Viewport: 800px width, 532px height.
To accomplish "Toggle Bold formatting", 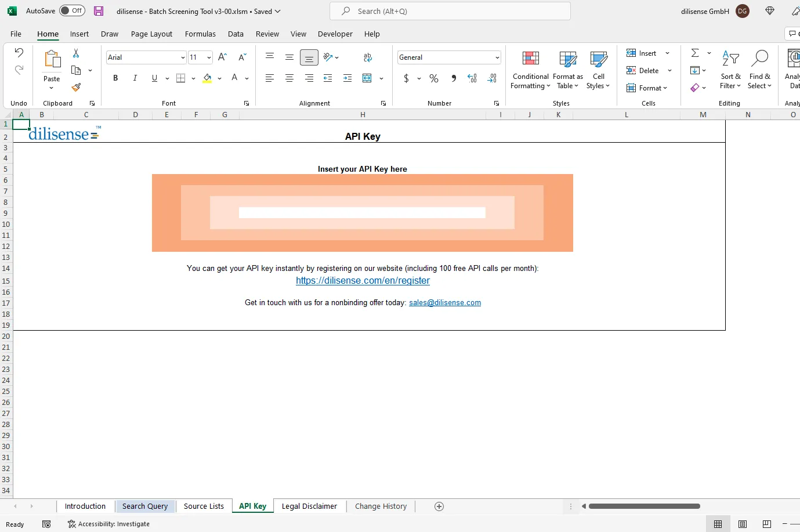I will point(115,78).
